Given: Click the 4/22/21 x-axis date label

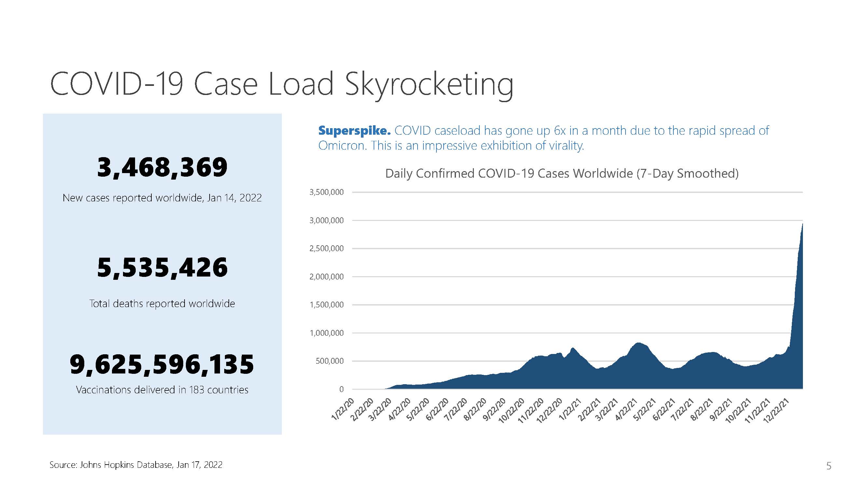Looking at the screenshot, I should coord(626,409).
